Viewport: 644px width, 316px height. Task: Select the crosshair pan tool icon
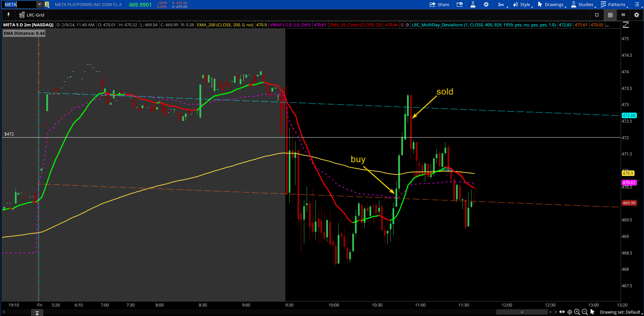click(x=570, y=312)
